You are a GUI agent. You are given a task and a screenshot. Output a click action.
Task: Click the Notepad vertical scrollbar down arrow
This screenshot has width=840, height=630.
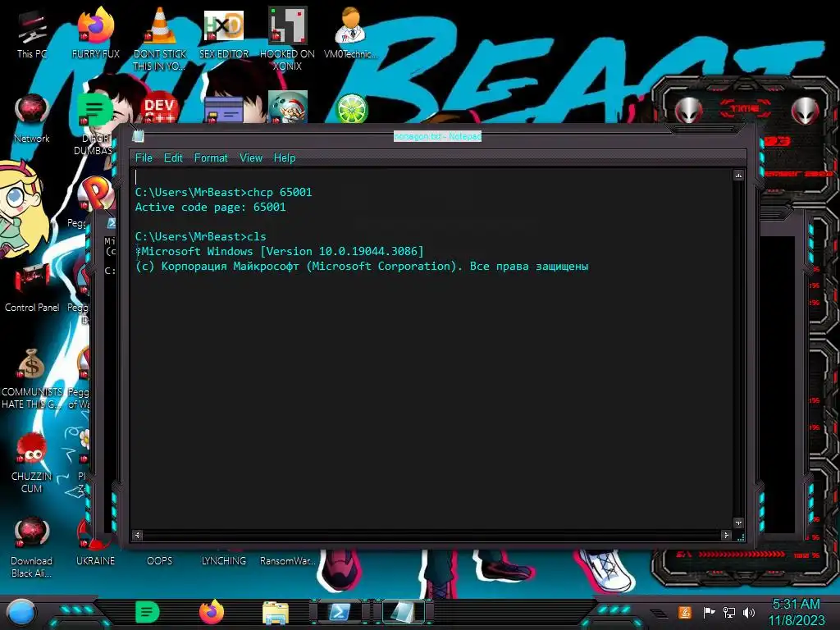[738, 523]
